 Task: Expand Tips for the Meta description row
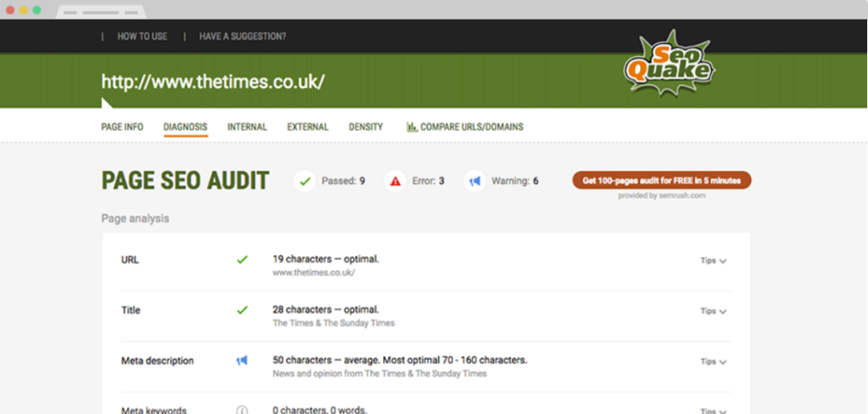[713, 361]
